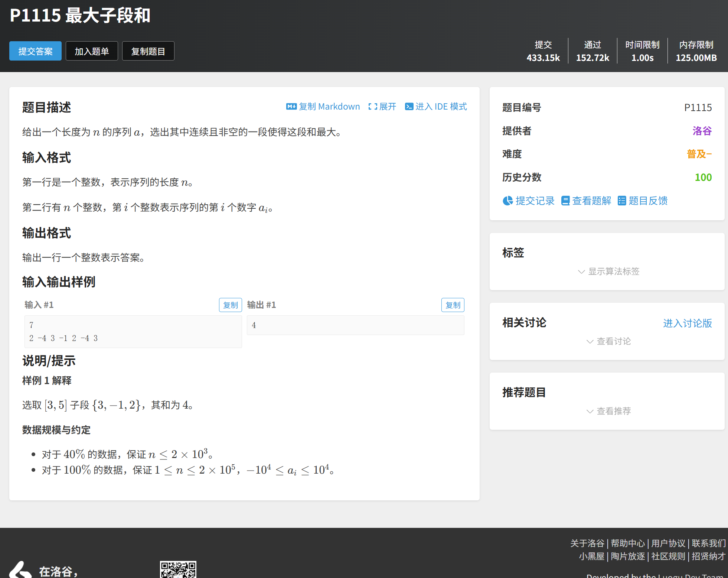Click the IDE mode terminal icon
728x578 pixels.
[409, 107]
